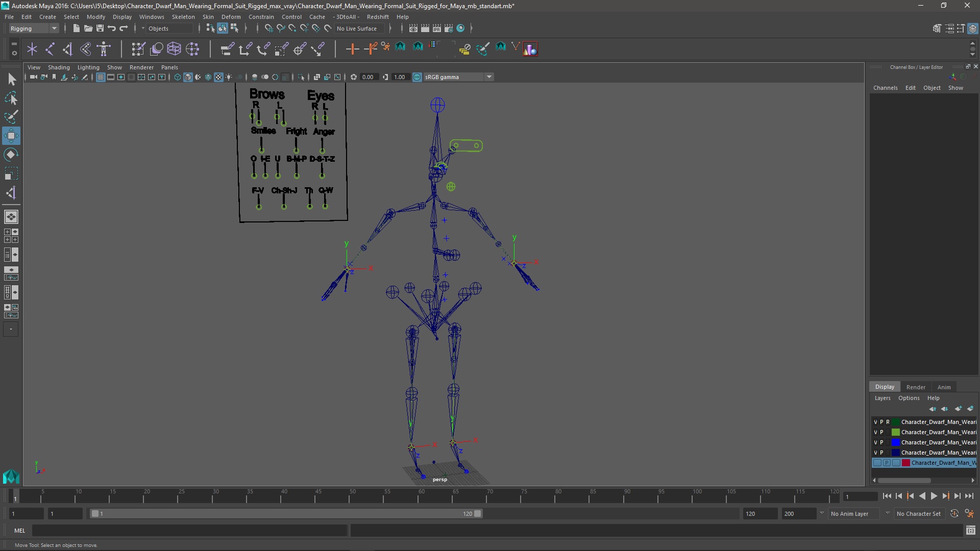Click the HumanIK character figure icon
The width and height of the screenshot is (980, 551).
[x=104, y=49]
